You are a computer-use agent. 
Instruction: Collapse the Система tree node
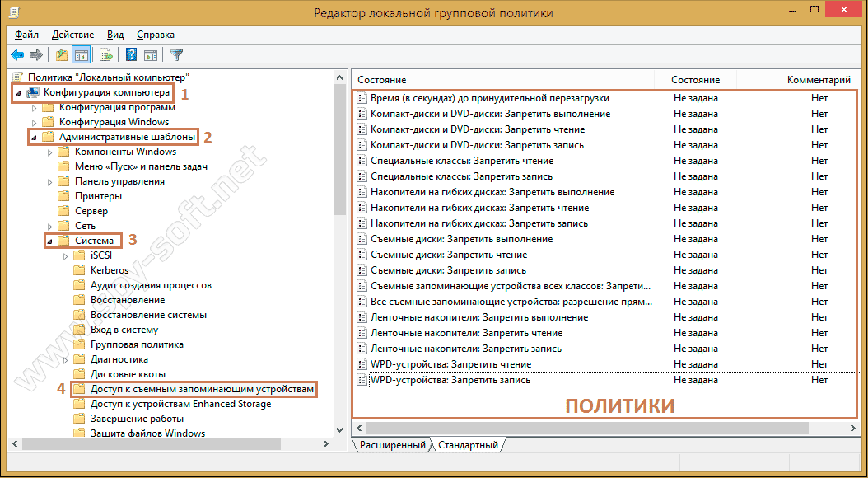pos(49,241)
